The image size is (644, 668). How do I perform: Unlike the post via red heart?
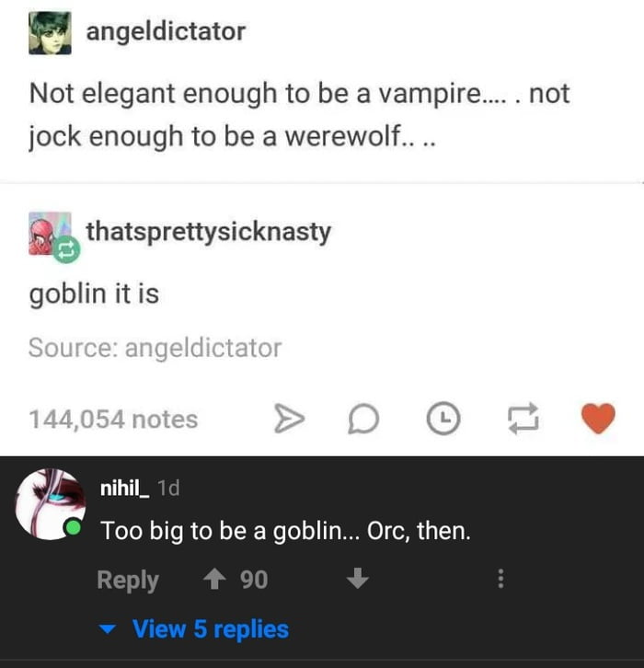pos(598,419)
